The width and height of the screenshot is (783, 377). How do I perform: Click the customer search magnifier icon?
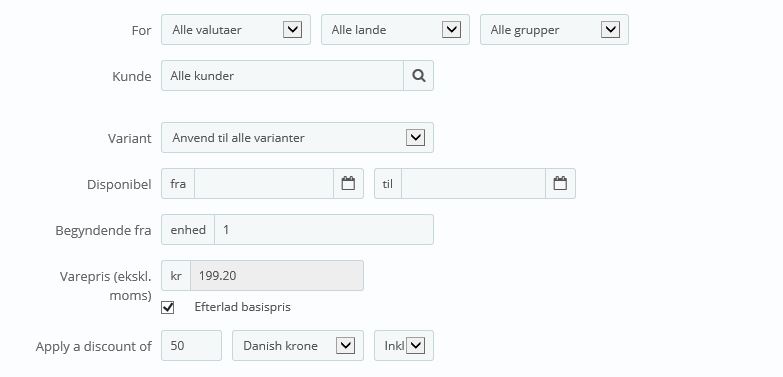point(418,76)
